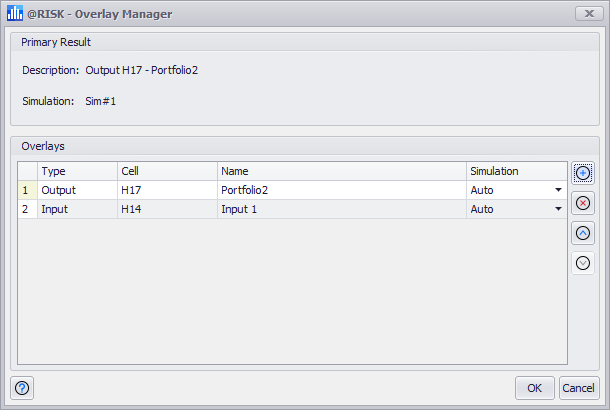Click the Input 1 name cell
This screenshot has height=410, width=610.
coord(341,209)
